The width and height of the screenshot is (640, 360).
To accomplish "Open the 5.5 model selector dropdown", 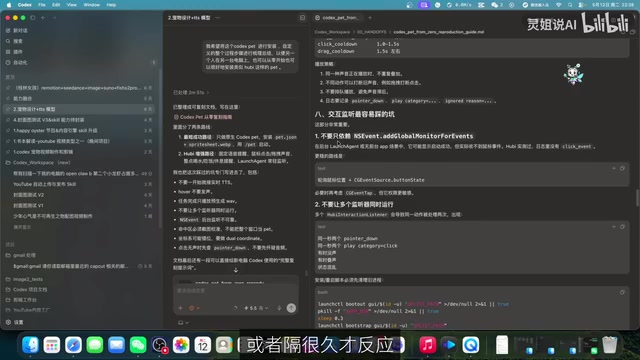I will [x=256, y=308].
